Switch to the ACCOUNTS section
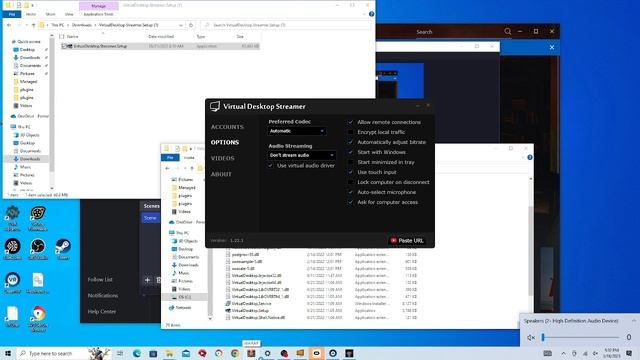 coord(227,127)
